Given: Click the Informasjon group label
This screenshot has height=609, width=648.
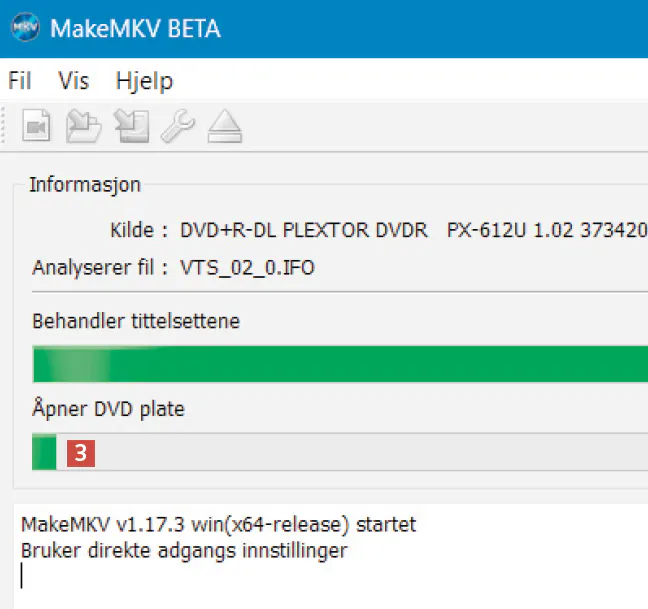Looking at the screenshot, I should click(x=85, y=184).
